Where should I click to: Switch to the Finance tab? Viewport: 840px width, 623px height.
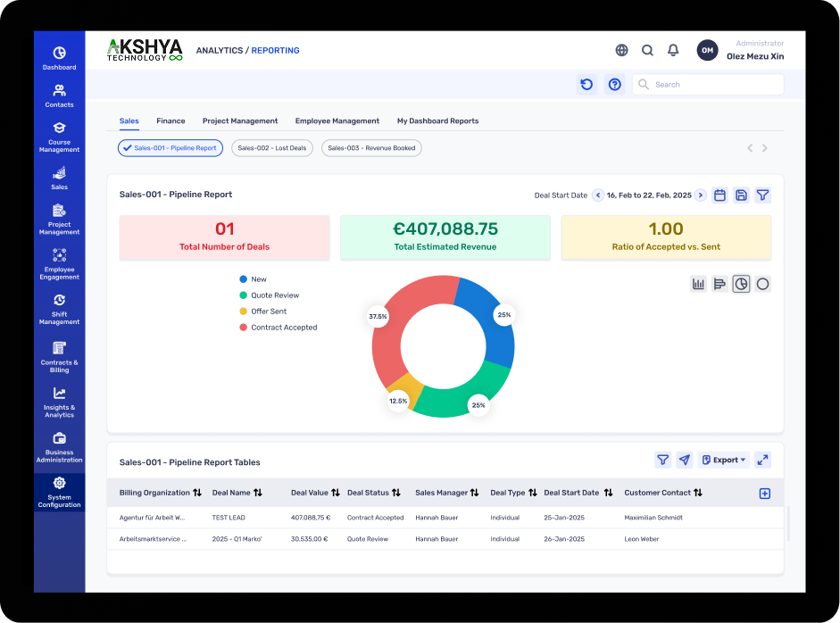(170, 120)
